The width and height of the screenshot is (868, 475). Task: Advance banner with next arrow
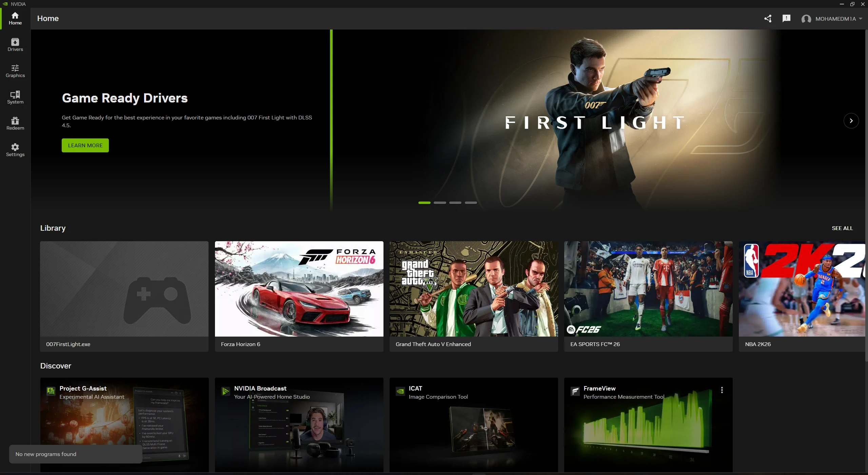[x=851, y=121]
